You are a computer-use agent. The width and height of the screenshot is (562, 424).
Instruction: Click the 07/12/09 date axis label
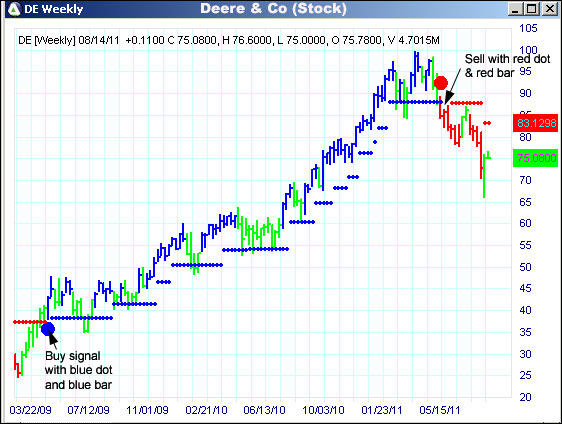tap(89, 410)
